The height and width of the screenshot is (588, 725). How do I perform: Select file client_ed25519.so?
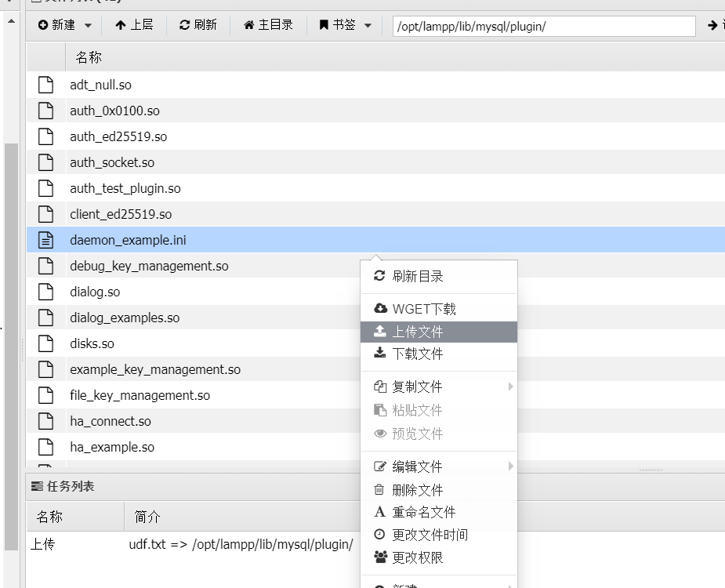[121, 215]
